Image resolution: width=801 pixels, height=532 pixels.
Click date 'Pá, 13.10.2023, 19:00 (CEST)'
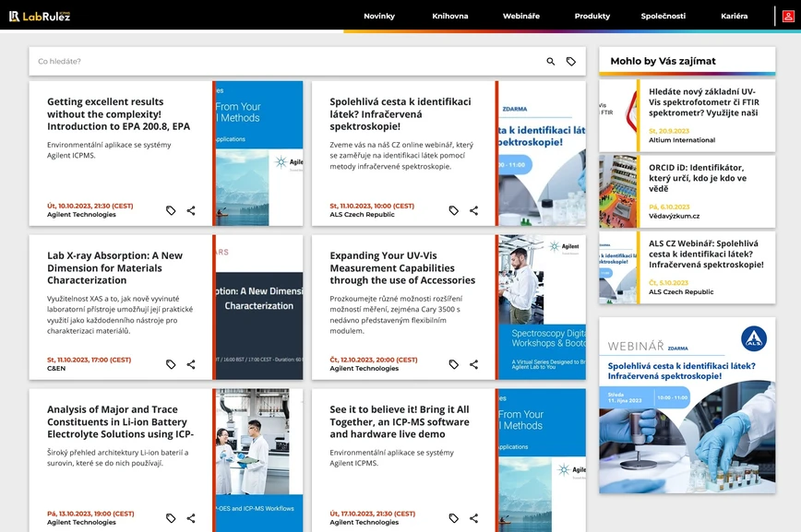90,514
